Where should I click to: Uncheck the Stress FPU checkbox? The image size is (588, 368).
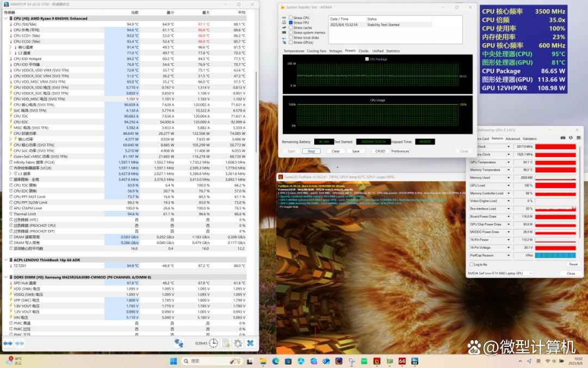pos(291,23)
